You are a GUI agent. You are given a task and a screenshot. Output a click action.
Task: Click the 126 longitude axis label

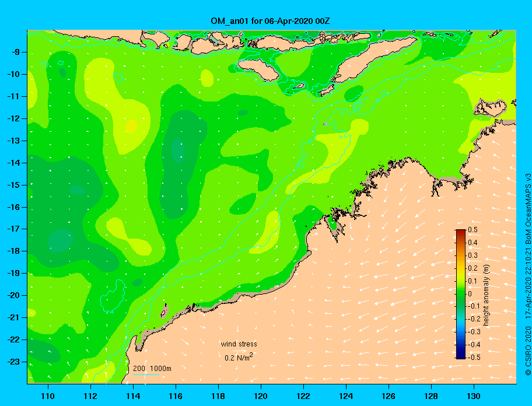pyautogui.click(x=388, y=396)
